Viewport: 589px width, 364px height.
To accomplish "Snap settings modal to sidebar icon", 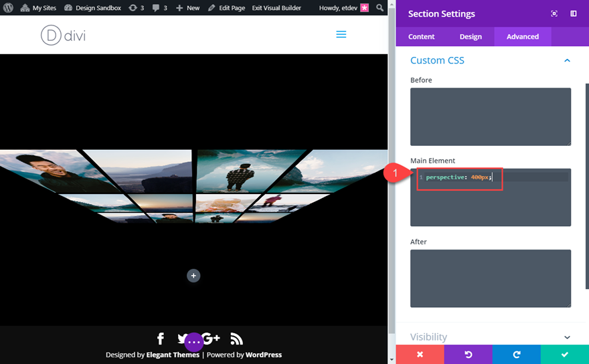I will (x=573, y=13).
